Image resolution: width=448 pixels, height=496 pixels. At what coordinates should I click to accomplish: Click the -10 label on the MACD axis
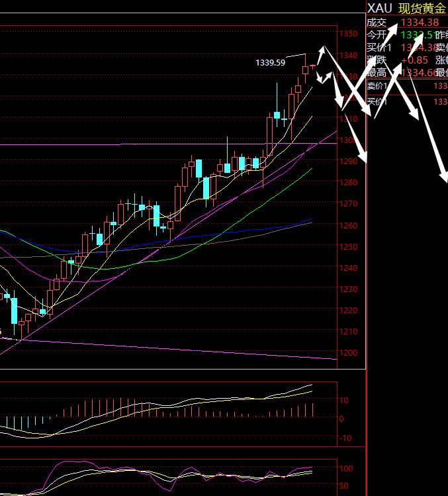click(x=345, y=438)
